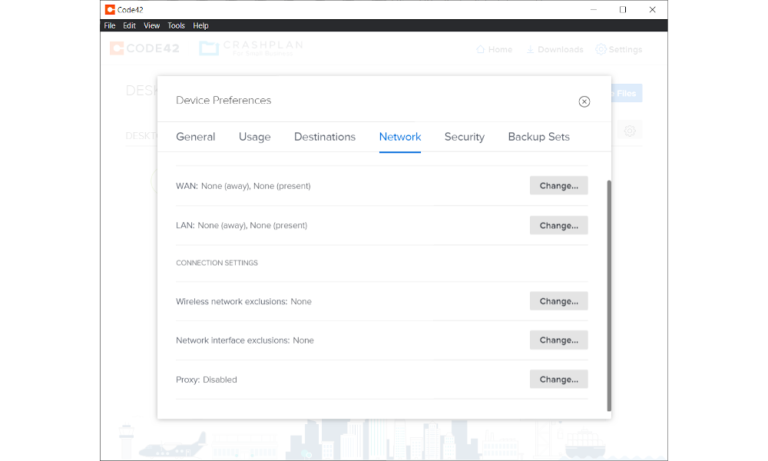768x461 pixels.
Task: Click the Downloads icon in header
Action: coord(530,49)
